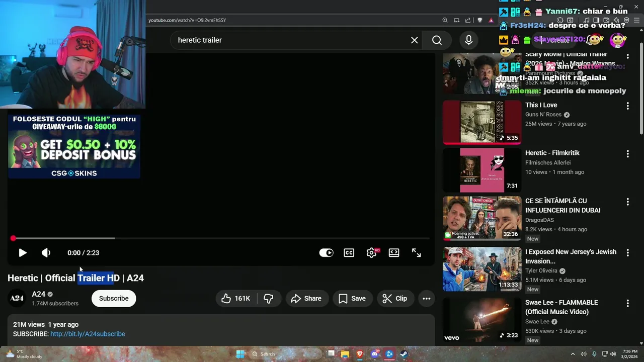Grab the red scrubber dot at start
The height and width of the screenshot is (362, 644).
tap(13, 238)
